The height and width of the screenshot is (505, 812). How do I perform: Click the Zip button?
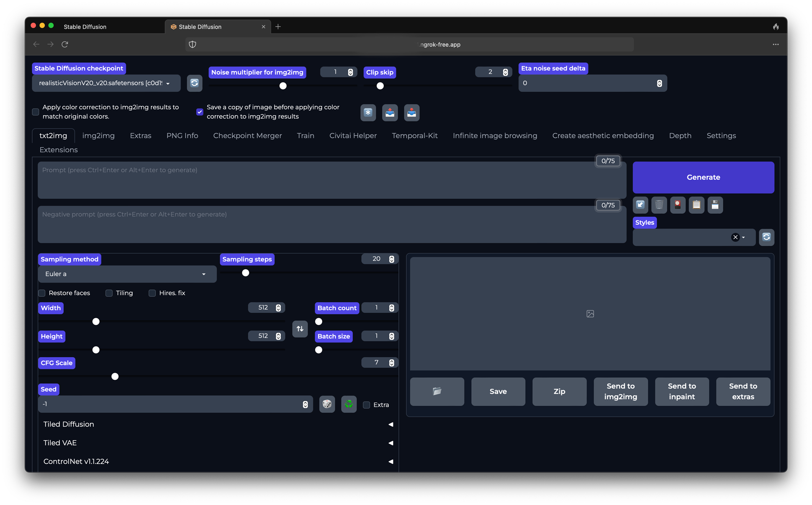559,392
